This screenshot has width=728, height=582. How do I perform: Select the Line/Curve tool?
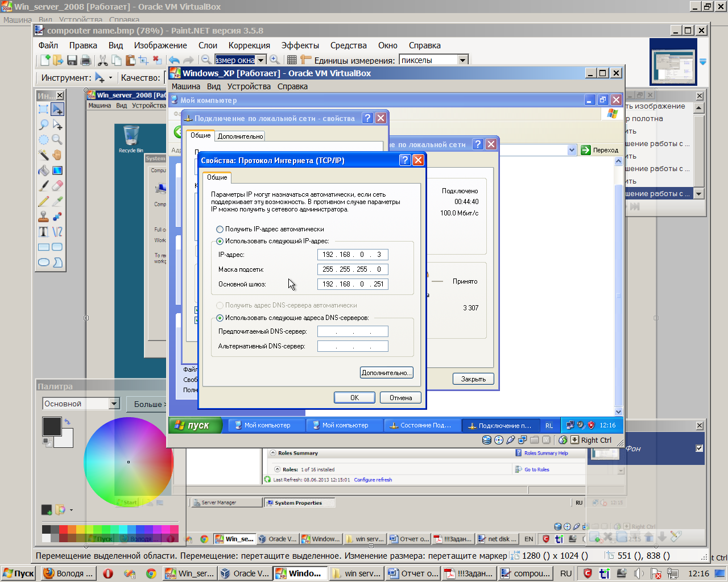pyautogui.click(x=57, y=232)
